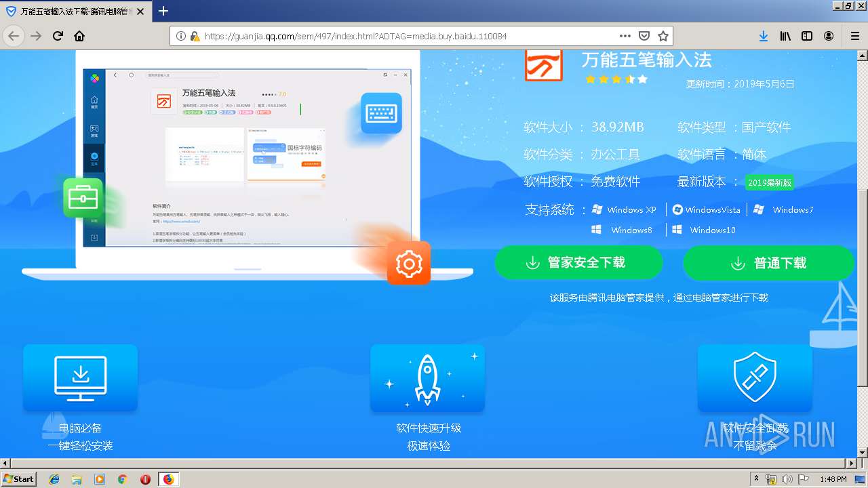Click the horizontal scrollbar right arrow
Viewport: 868px width, 488px height.
point(852,463)
